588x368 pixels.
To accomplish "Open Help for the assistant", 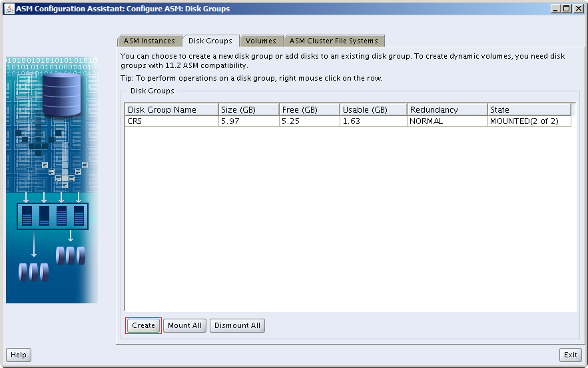I will (19, 355).
